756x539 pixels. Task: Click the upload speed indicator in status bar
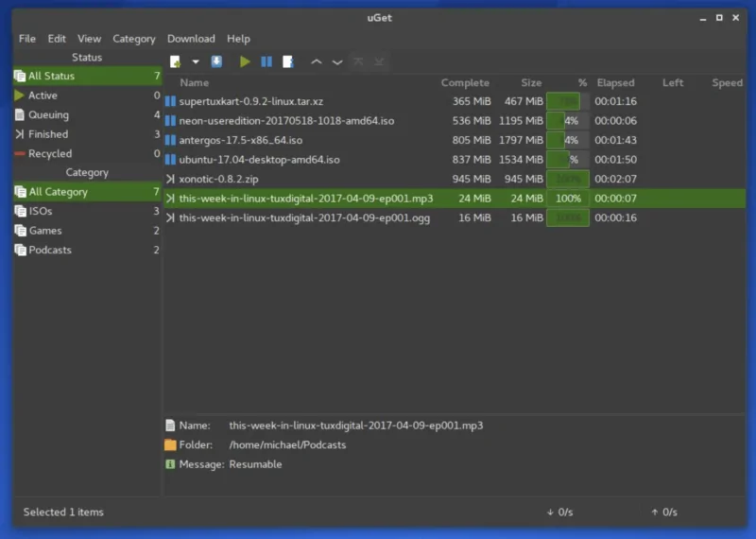click(x=664, y=512)
